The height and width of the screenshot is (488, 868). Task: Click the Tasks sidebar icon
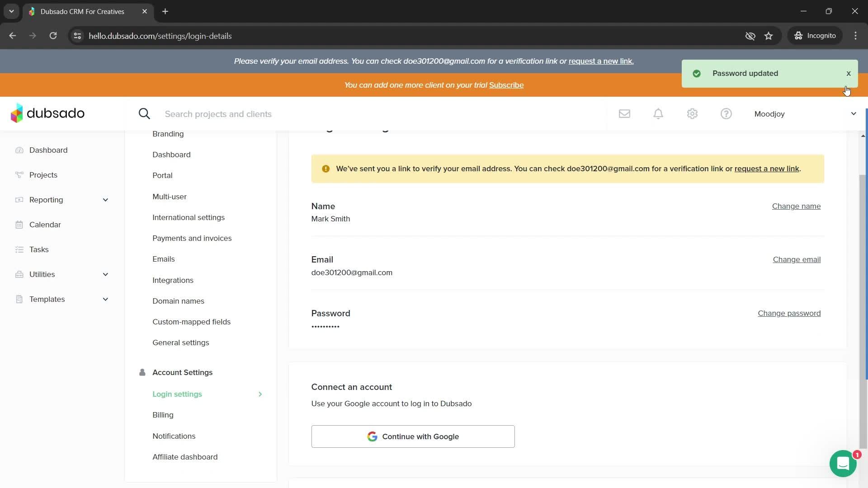[x=19, y=249]
